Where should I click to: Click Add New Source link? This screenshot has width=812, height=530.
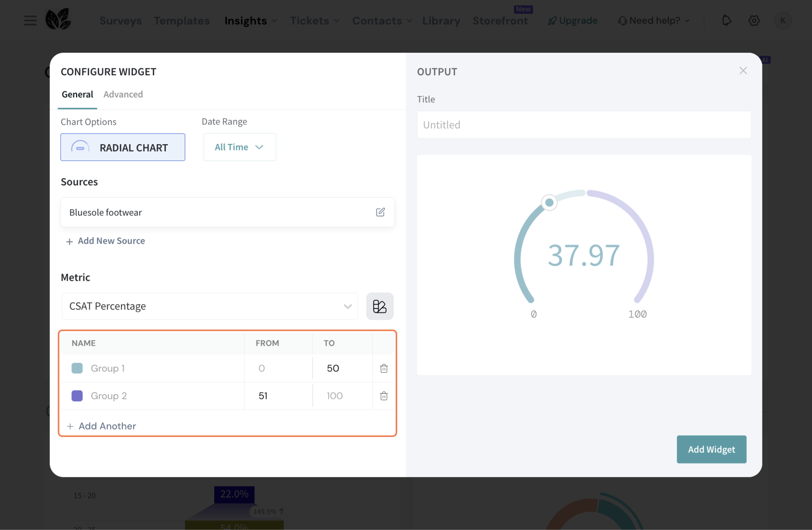(106, 241)
